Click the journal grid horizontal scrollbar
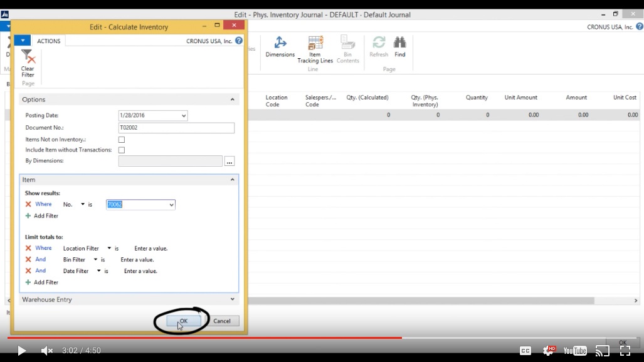This screenshot has height=362, width=644. 421,301
